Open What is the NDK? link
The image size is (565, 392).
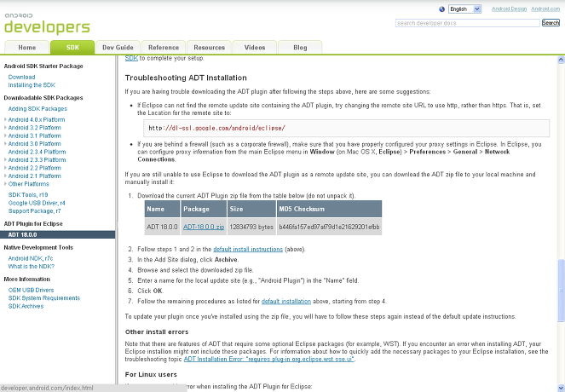(x=32, y=266)
